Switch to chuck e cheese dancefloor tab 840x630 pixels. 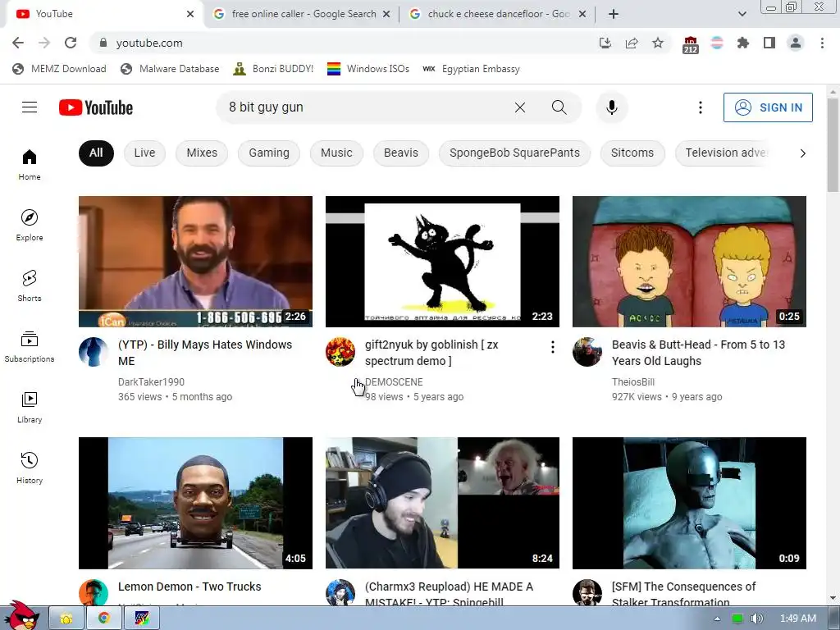498,14
